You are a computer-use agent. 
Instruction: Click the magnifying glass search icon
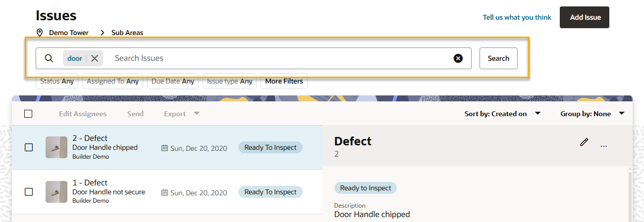pos(49,58)
